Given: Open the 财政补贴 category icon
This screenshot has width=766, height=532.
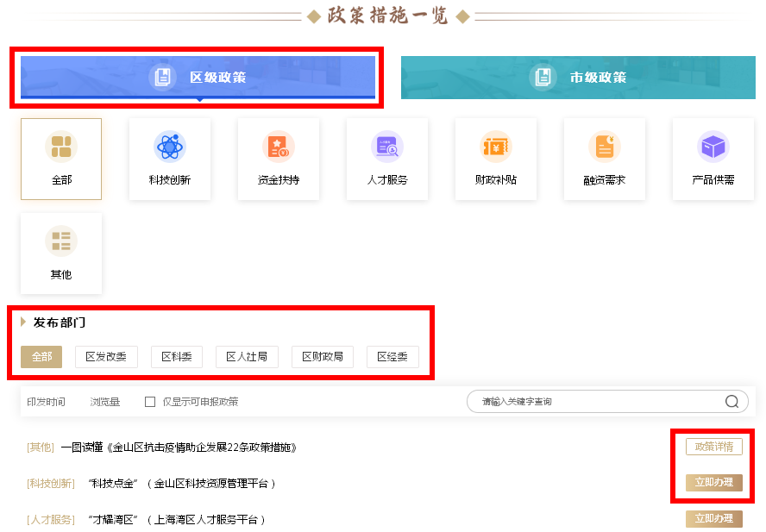Looking at the screenshot, I should 496,147.
